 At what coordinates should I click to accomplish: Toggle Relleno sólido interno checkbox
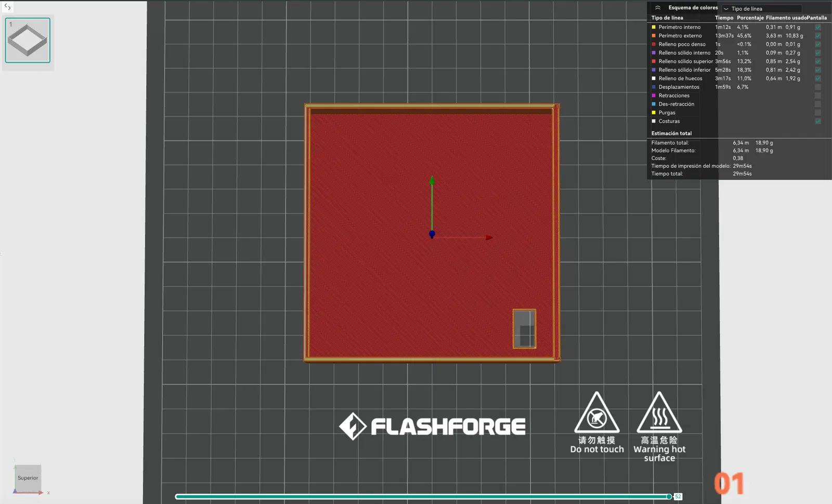[x=818, y=52]
